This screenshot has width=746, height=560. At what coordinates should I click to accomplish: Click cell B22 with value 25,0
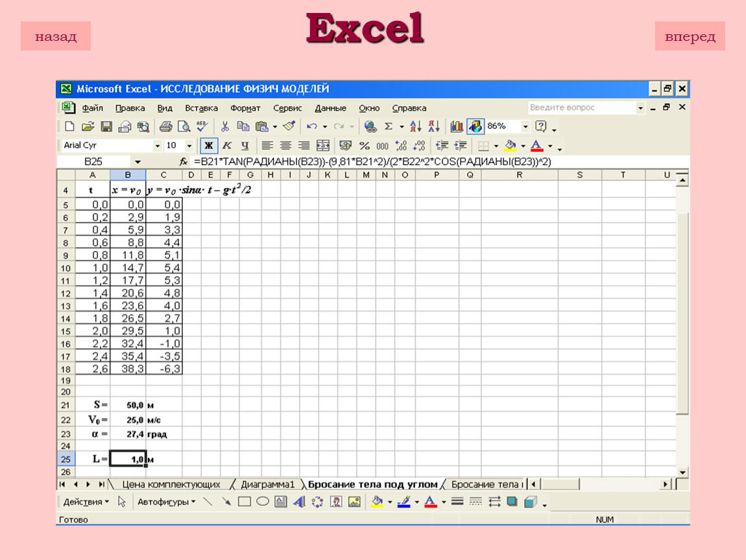point(128,420)
